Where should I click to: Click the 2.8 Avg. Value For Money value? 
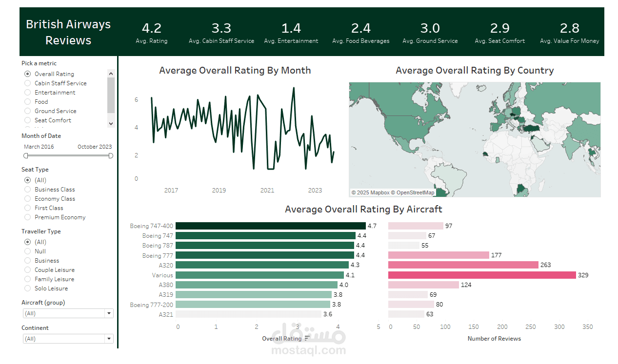[570, 28]
